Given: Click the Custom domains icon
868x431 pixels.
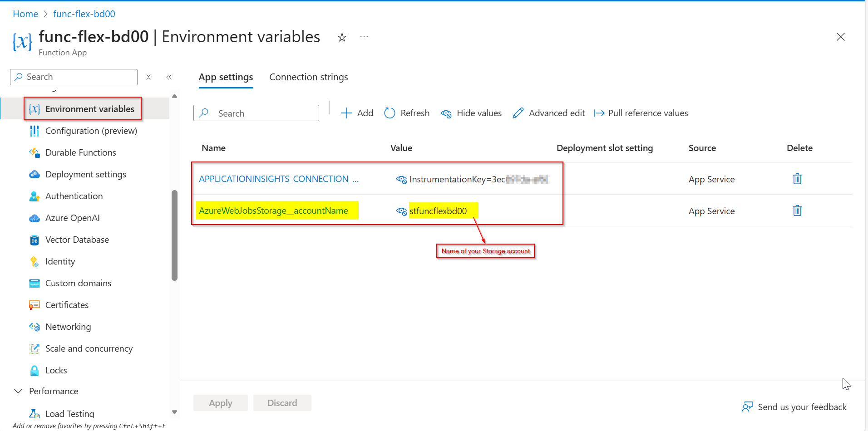Looking at the screenshot, I should [35, 284].
